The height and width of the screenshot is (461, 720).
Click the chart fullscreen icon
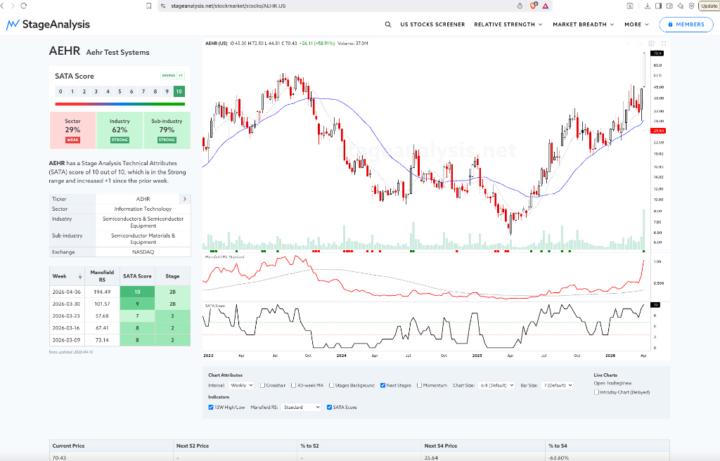point(663,44)
